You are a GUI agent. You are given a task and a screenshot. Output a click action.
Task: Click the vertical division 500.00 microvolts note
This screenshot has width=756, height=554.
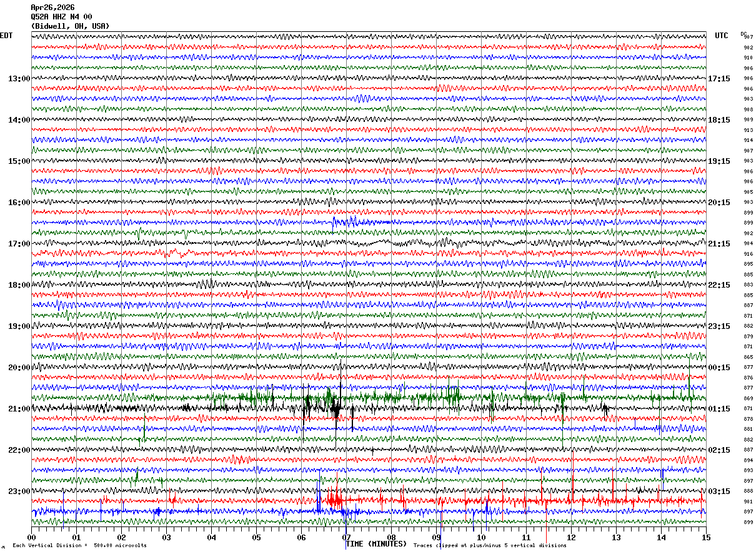click(79, 546)
